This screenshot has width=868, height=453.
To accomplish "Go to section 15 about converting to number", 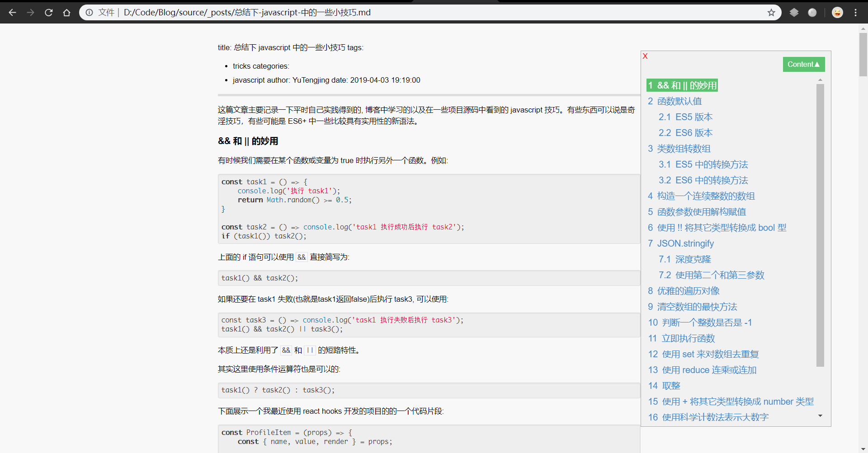I will [731, 402].
